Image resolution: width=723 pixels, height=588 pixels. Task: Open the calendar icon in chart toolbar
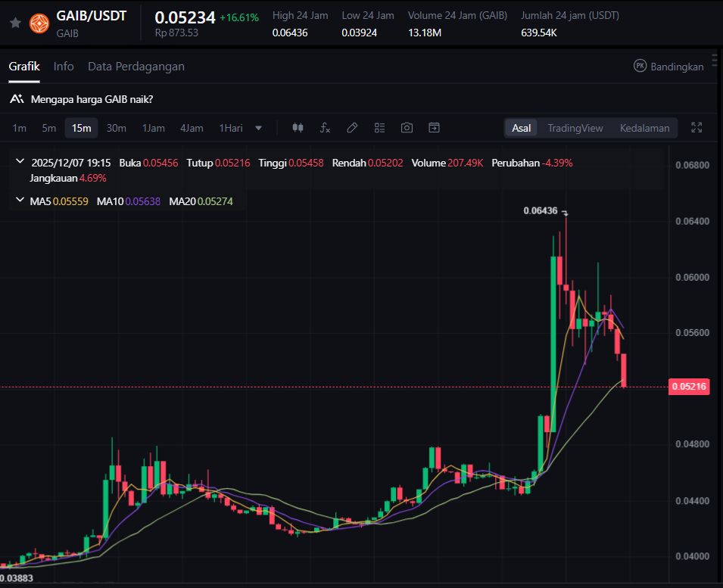pos(434,128)
